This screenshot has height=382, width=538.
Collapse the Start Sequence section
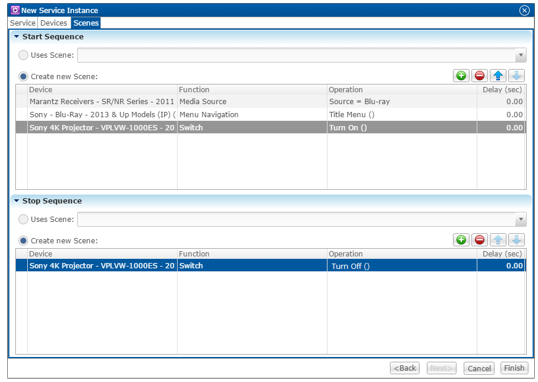[16, 36]
